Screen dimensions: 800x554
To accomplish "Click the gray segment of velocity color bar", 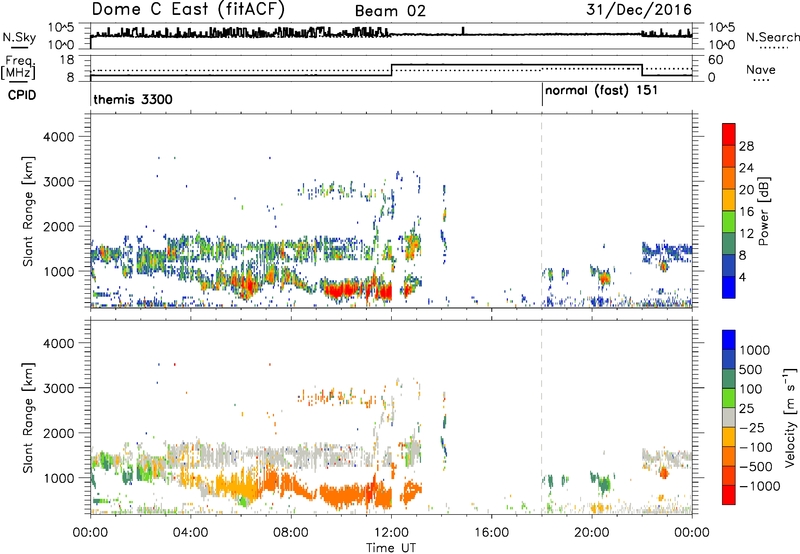I will (x=729, y=418).
